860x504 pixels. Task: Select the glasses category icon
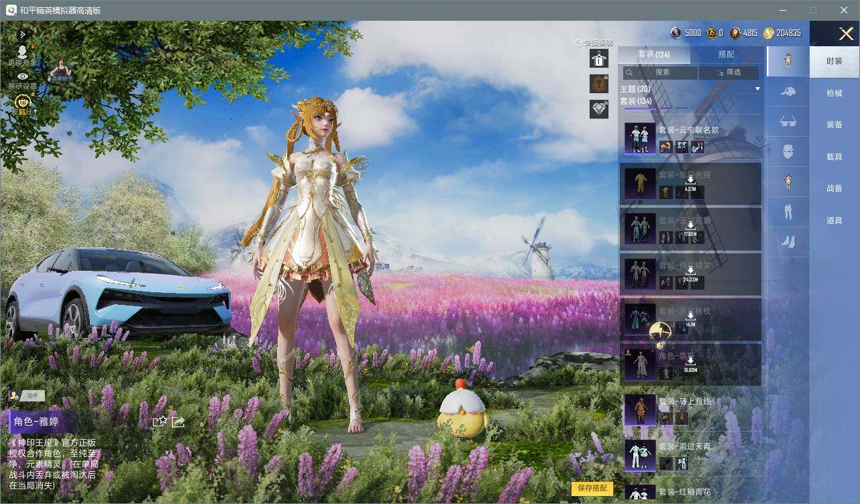pyautogui.click(x=788, y=122)
